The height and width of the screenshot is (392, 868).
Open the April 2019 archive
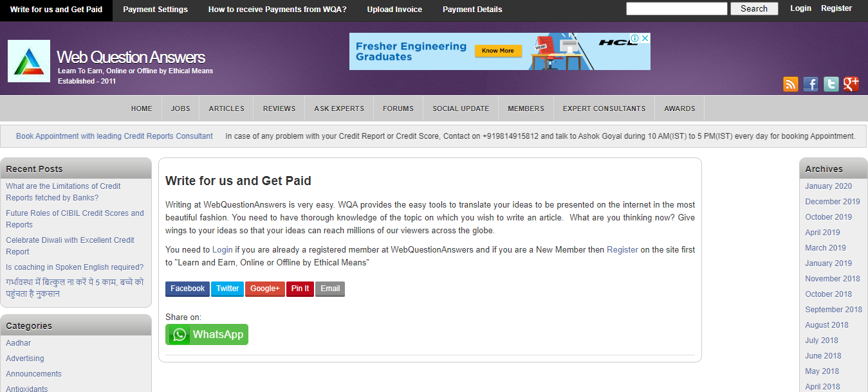[x=822, y=233]
